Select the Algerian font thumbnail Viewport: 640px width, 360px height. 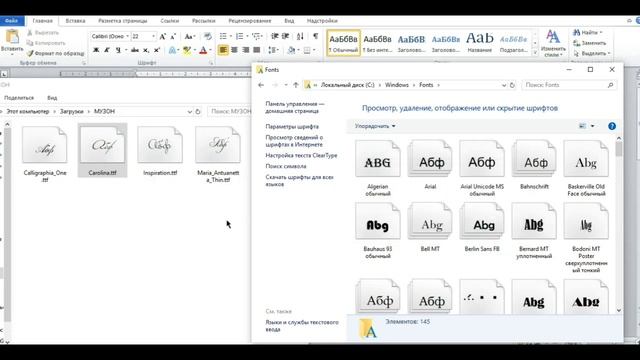(x=378, y=159)
